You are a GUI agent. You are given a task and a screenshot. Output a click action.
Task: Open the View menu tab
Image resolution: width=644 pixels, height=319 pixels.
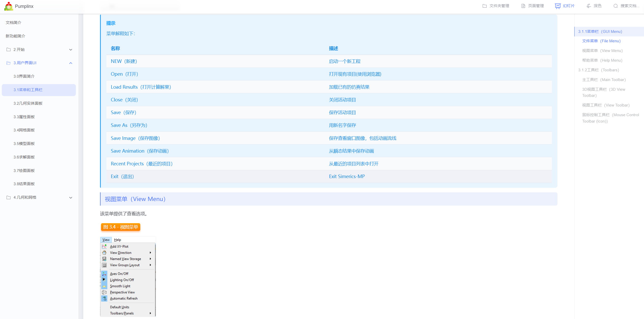(106, 240)
